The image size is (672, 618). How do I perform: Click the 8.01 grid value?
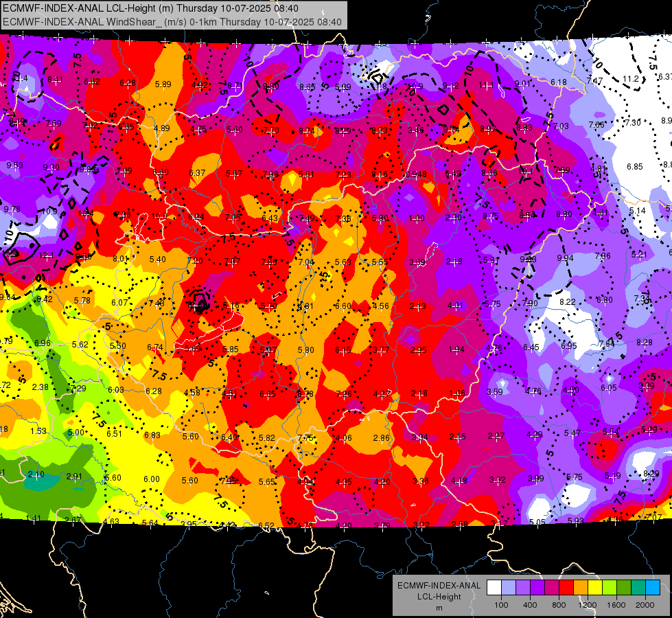click(x=120, y=259)
